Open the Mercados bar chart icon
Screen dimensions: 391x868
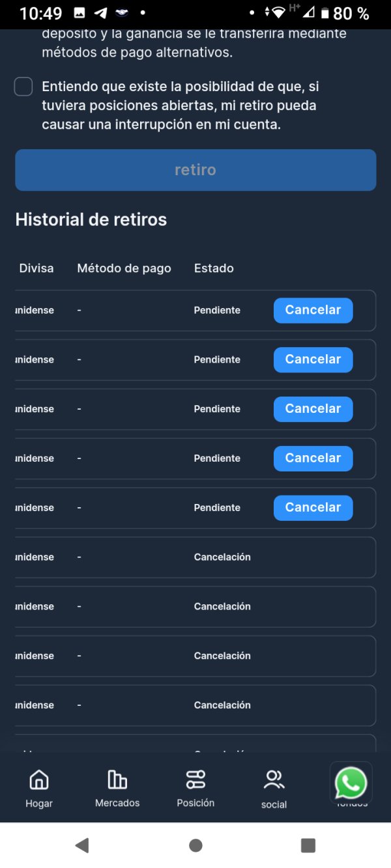click(117, 779)
